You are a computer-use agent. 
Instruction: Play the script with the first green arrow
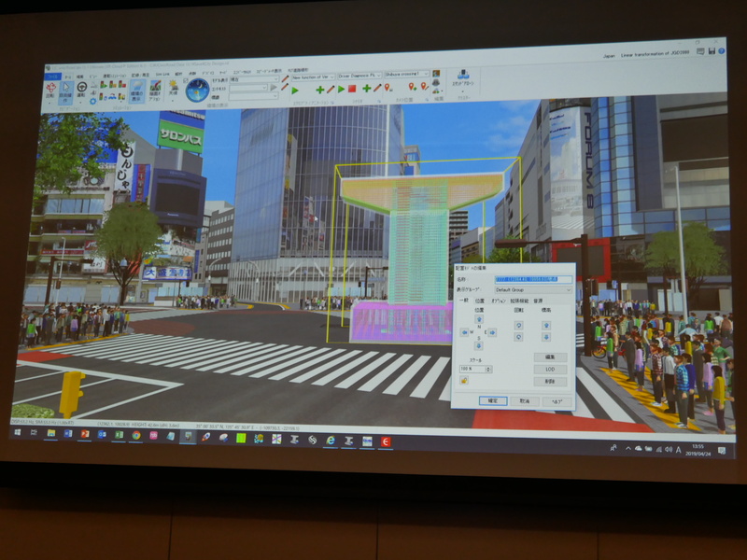[x=295, y=90]
